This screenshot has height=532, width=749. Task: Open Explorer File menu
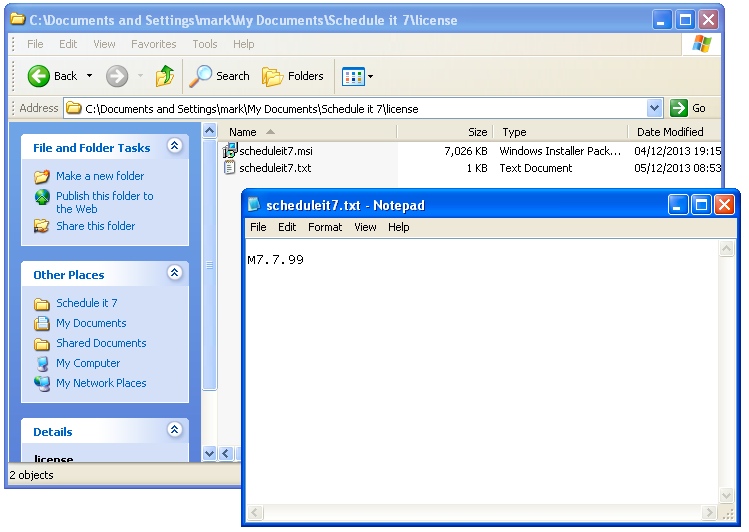(x=35, y=44)
